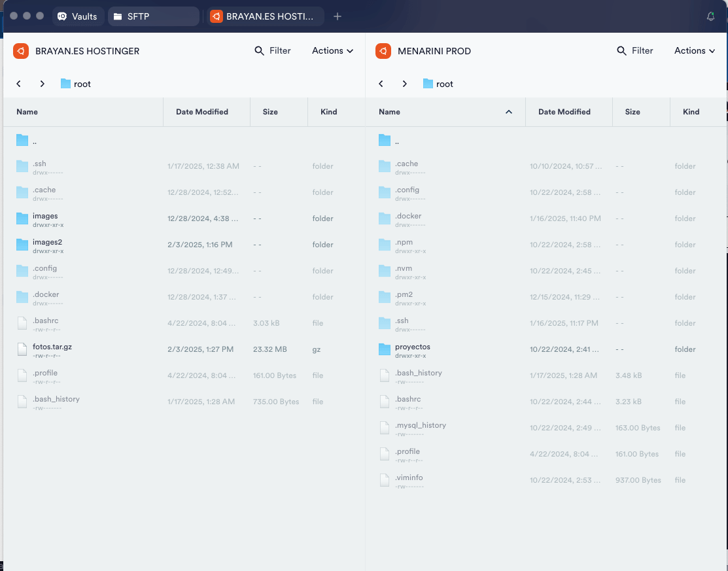This screenshot has width=728, height=571.
Task: Open notifications bell icon
Action: click(x=710, y=17)
